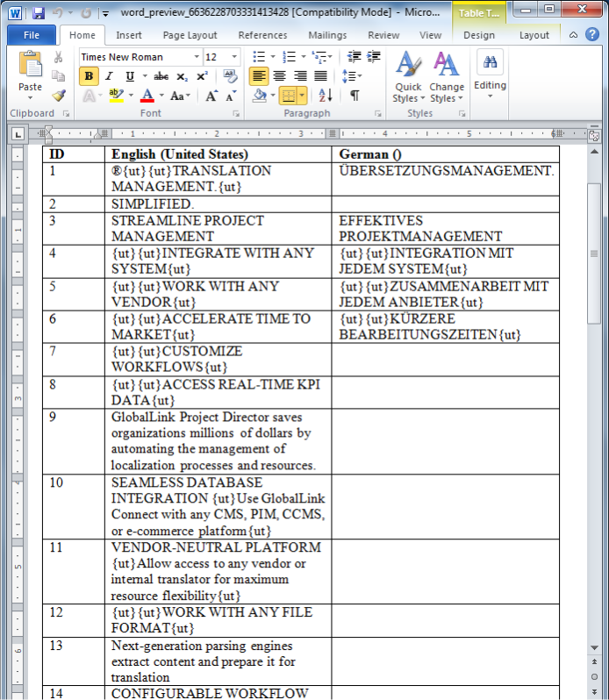Click scroll down arrow on scrollbar
The height and width of the screenshot is (700, 609).
point(594,647)
